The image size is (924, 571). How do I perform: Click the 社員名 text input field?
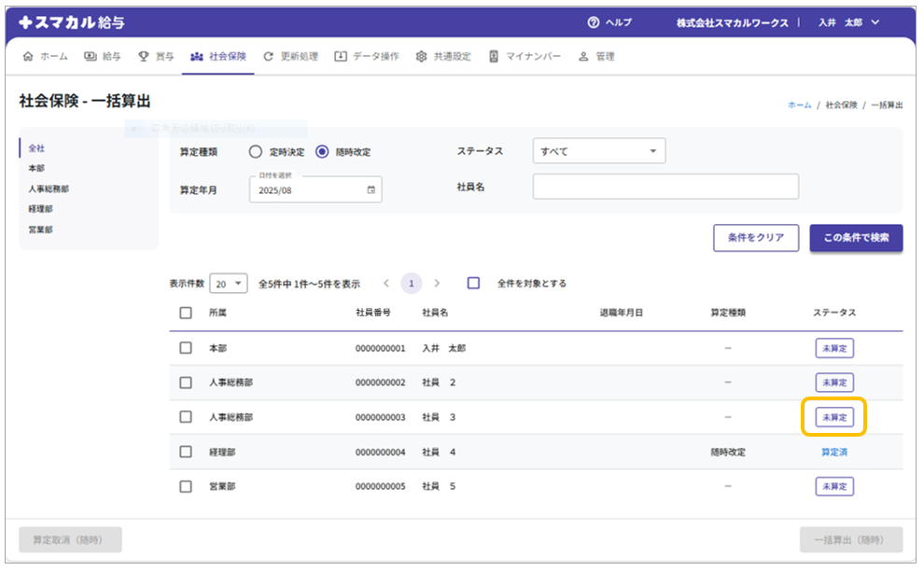[x=665, y=187]
